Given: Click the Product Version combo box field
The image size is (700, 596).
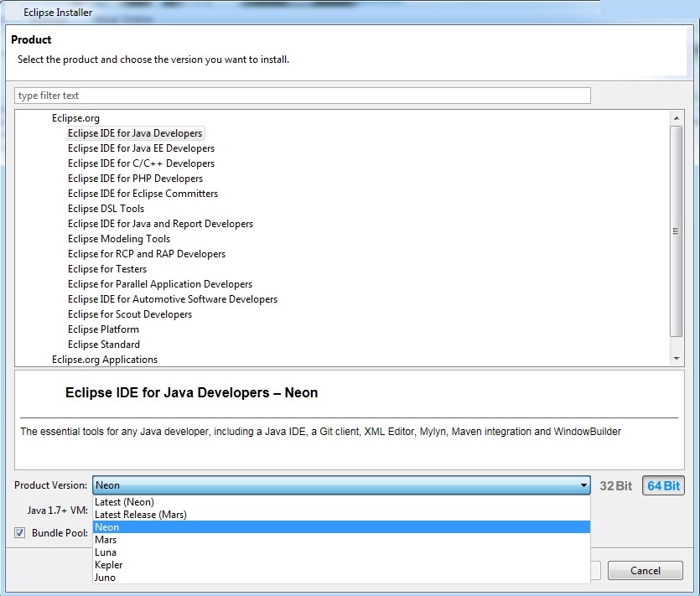Looking at the screenshot, I should click(341, 485).
